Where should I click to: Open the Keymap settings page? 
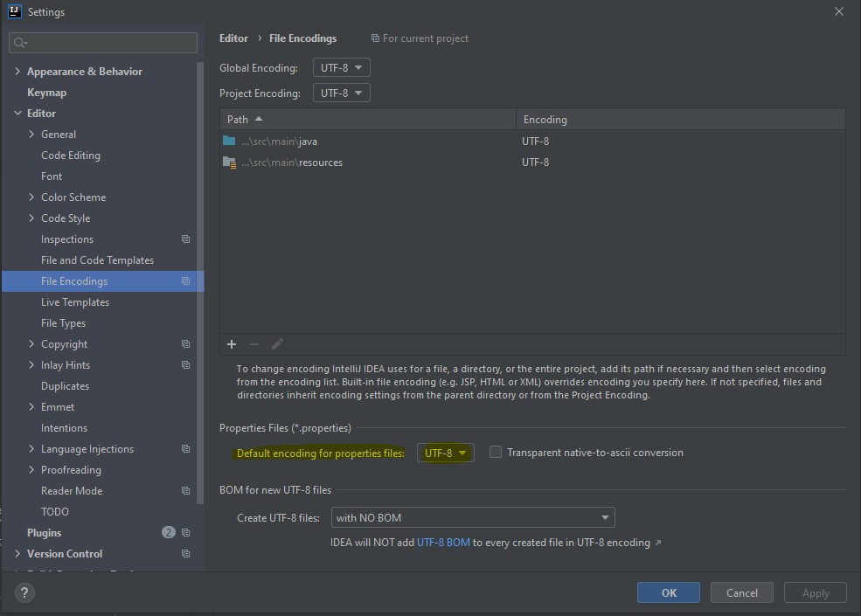click(47, 92)
